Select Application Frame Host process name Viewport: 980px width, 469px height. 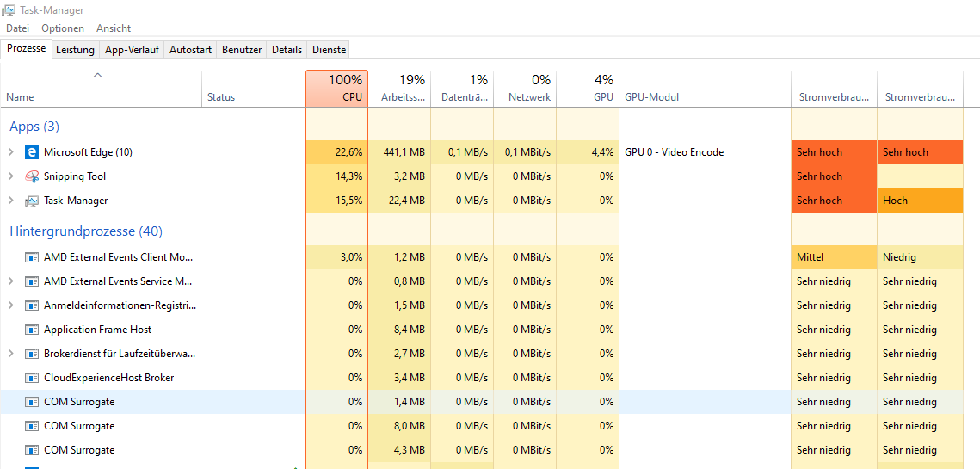[x=97, y=330]
